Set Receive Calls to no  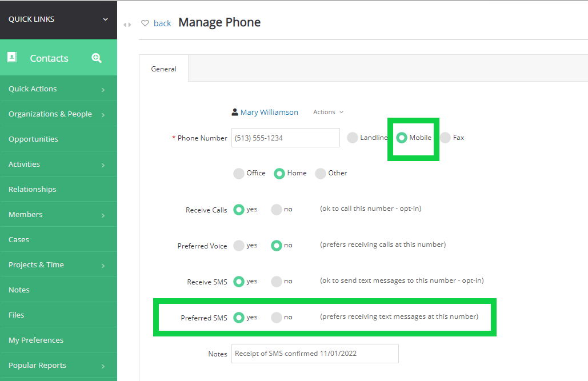point(277,209)
